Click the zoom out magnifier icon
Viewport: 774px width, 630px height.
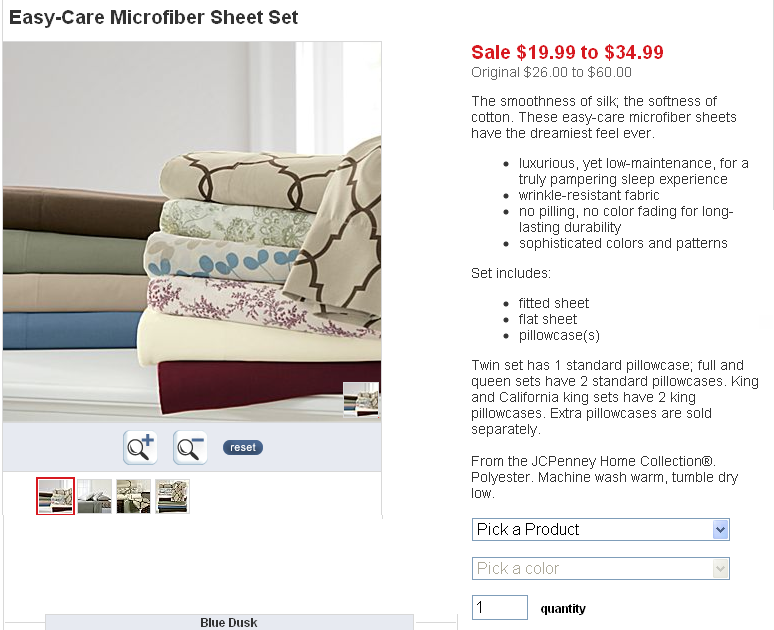[x=190, y=447]
